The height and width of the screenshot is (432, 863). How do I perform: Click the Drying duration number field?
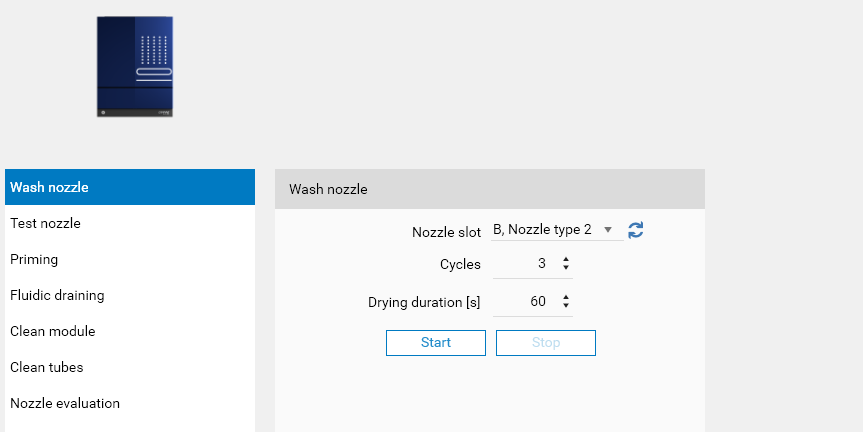[527, 301]
